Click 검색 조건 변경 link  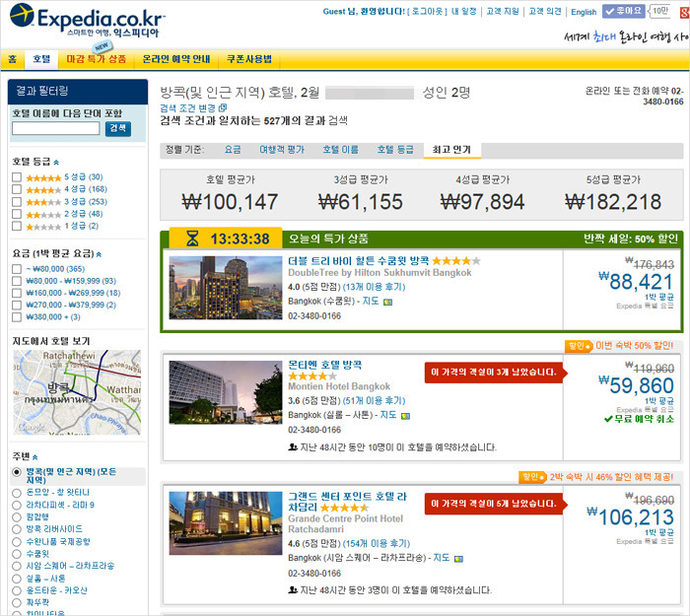pyautogui.click(x=187, y=107)
